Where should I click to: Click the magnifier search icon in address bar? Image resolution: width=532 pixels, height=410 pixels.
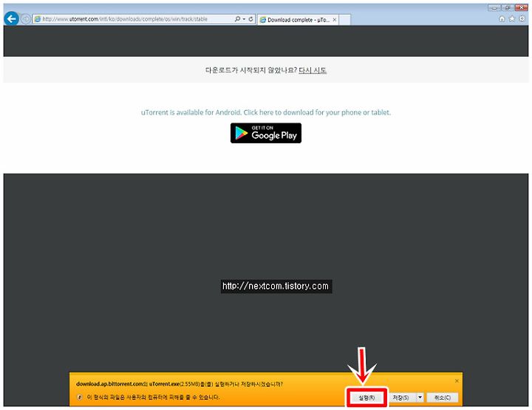tap(237, 19)
